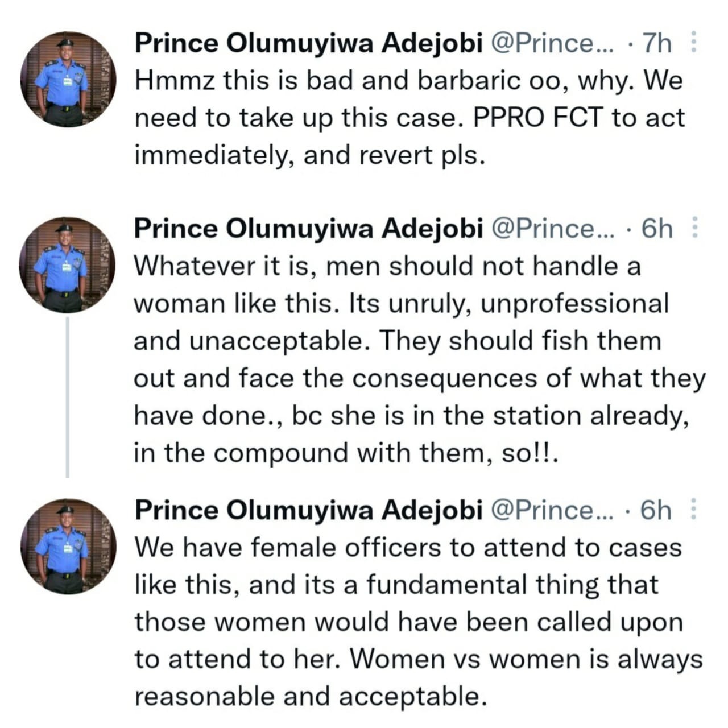Open the author name on the 7h tweet
This screenshot has width=728, height=728.
click(x=308, y=44)
